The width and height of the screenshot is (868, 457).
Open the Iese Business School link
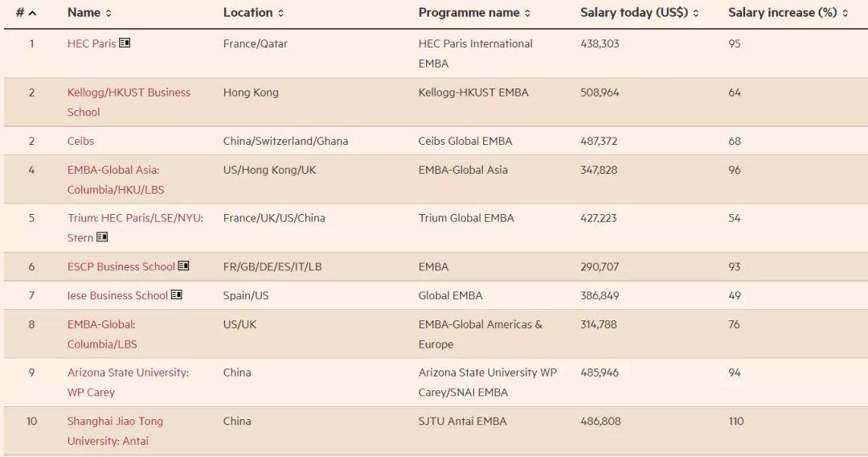pos(117,295)
